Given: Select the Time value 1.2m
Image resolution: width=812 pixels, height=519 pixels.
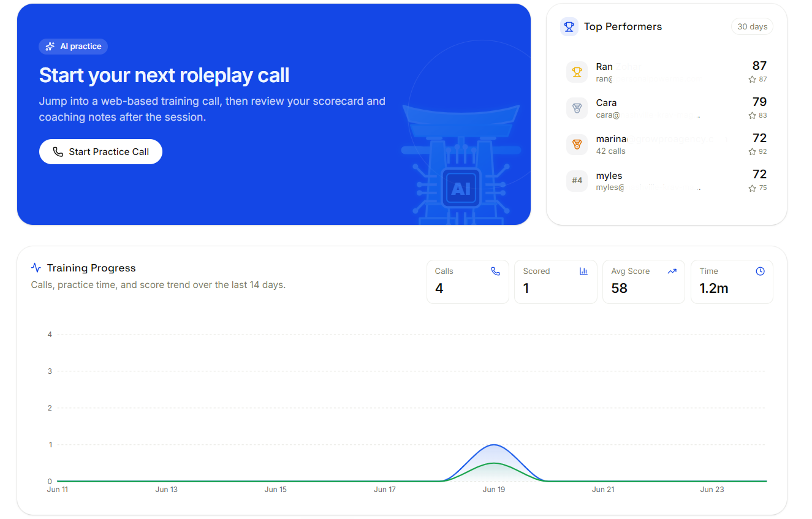Looking at the screenshot, I should click(x=714, y=289).
